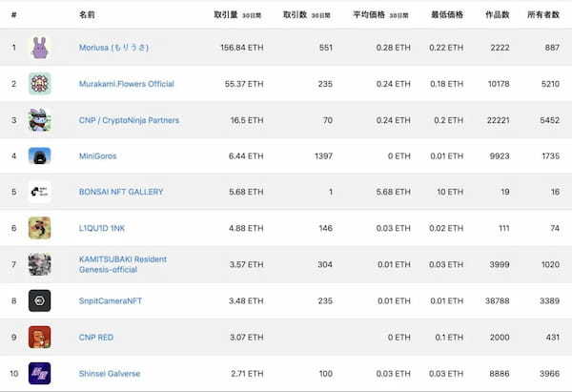Select the 10 ETH floor price

(450, 192)
